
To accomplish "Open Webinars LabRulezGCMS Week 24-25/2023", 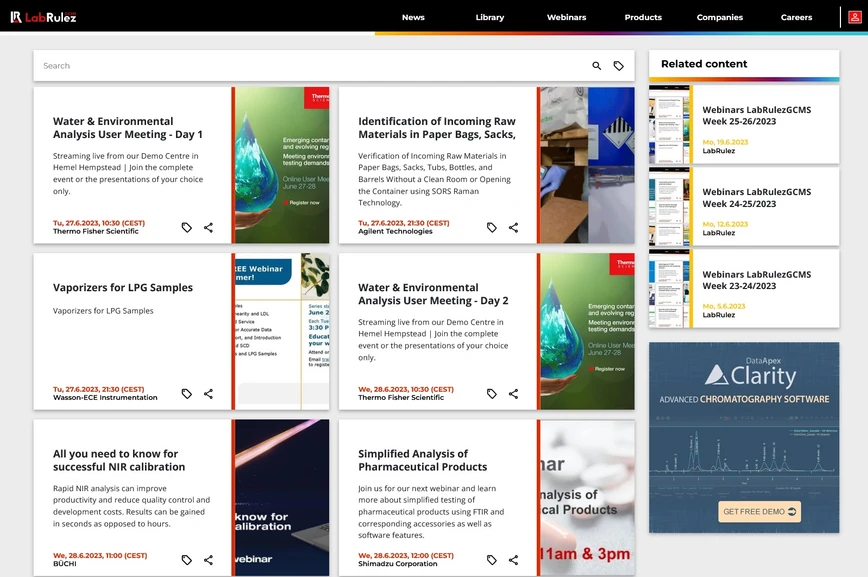I will click(757, 198).
